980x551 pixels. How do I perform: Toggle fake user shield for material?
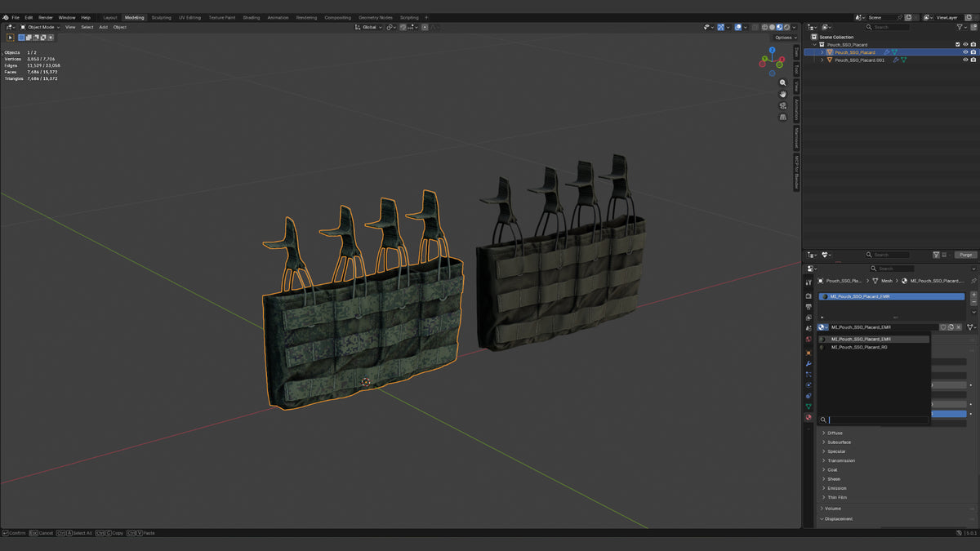point(943,327)
